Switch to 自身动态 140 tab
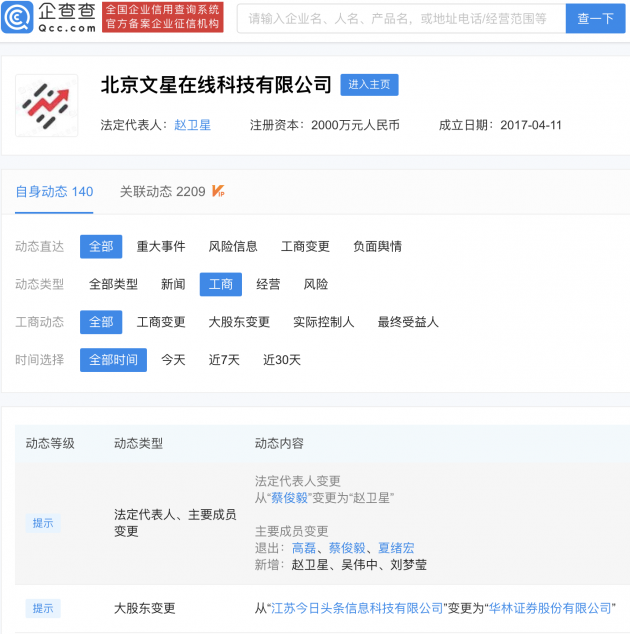Screen dimensions: 630x634 54,191
